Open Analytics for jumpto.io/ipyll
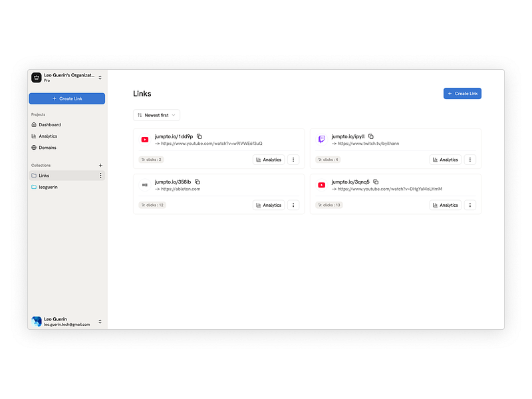The width and height of the screenshot is (532, 399). pyautogui.click(x=446, y=160)
